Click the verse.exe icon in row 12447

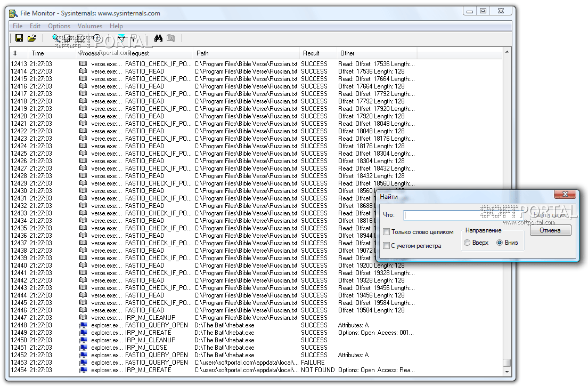(83, 318)
